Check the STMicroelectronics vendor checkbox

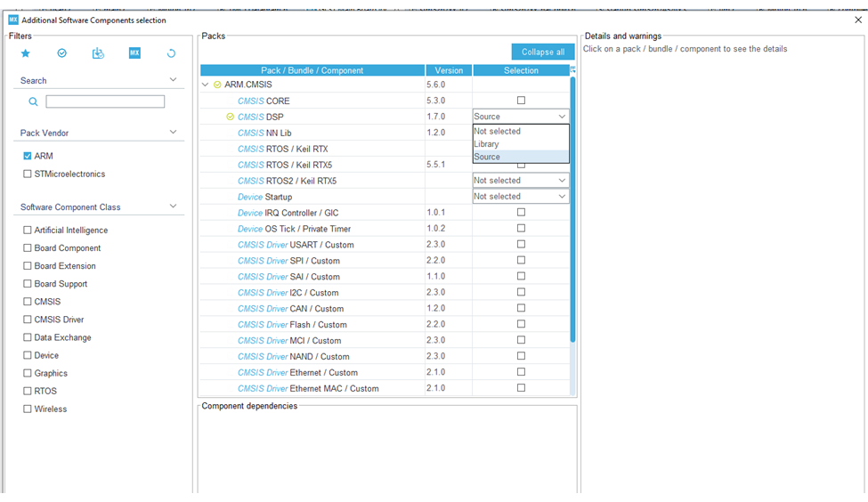point(27,174)
